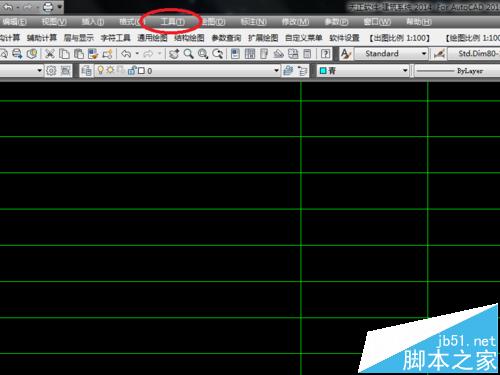This screenshot has width=500, height=375.
Task: Open the Std.Dim80 dimension style dropdown
Action: 474,53
